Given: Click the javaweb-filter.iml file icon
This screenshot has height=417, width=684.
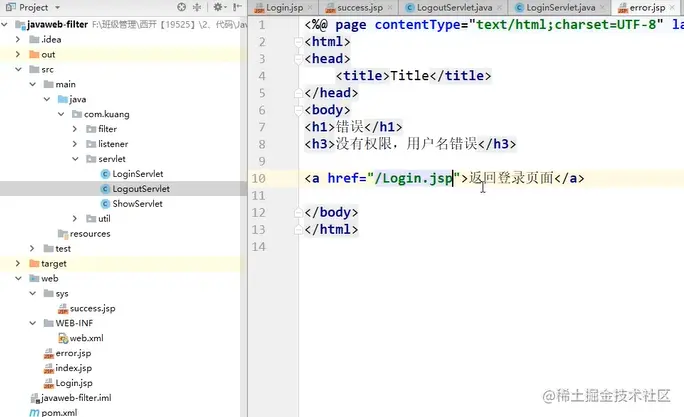Looking at the screenshot, I should pos(35,398).
